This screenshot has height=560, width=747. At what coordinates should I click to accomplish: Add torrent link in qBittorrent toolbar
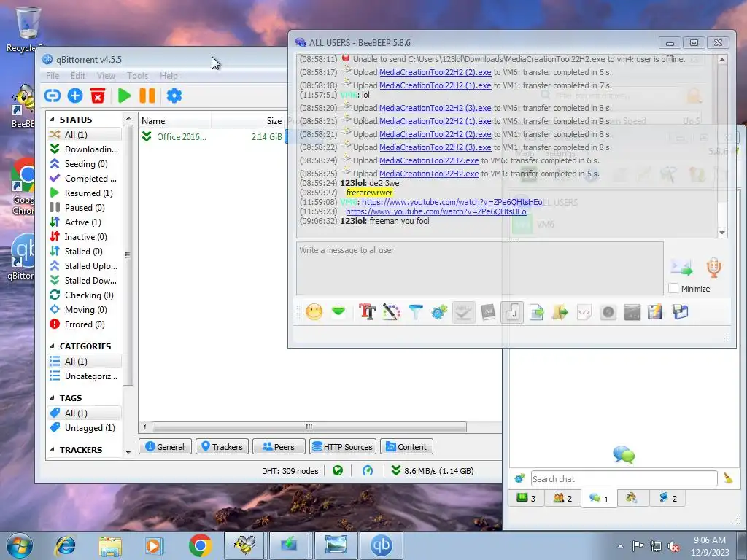click(52, 96)
